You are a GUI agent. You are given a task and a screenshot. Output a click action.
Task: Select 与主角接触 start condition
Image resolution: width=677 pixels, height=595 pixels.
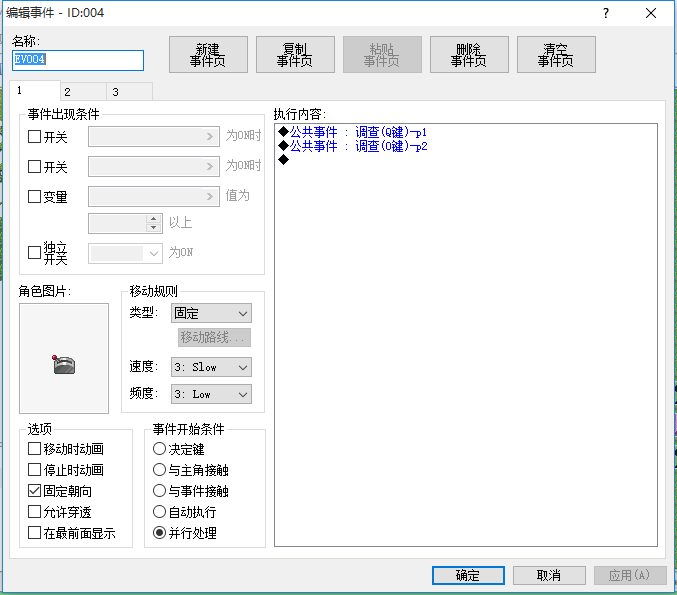159,470
